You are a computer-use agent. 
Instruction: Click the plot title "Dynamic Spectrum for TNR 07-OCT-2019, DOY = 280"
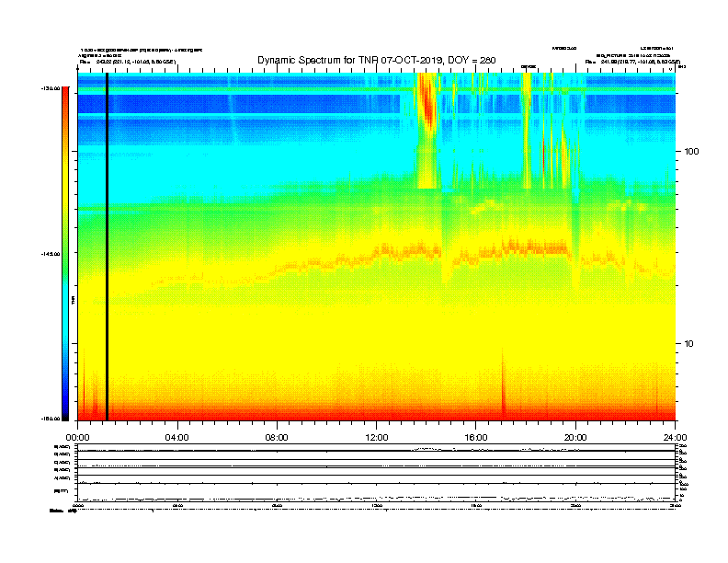pyautogui.click(x=377, y=60)
